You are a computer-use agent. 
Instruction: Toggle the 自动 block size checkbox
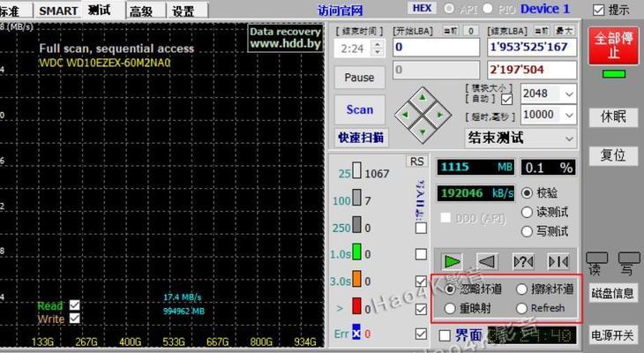coord(507,100)
